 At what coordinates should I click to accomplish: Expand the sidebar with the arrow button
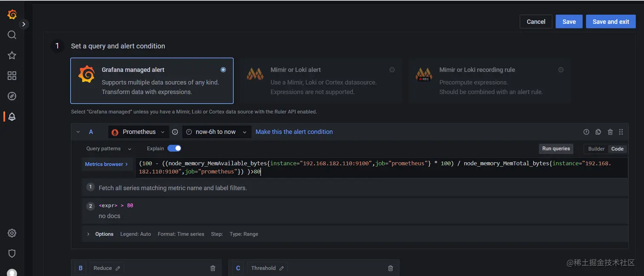tap(24, 24)
